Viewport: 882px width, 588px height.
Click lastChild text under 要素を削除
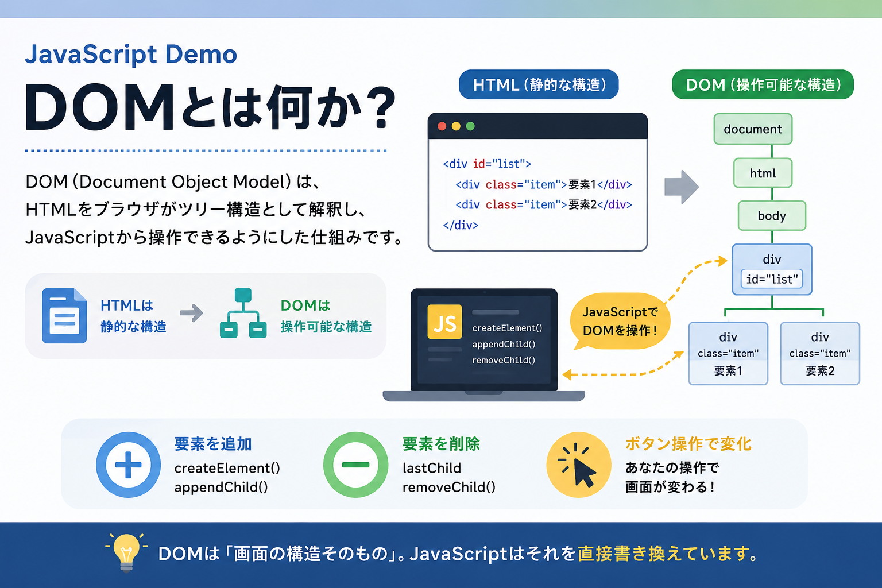pos(432,468)
